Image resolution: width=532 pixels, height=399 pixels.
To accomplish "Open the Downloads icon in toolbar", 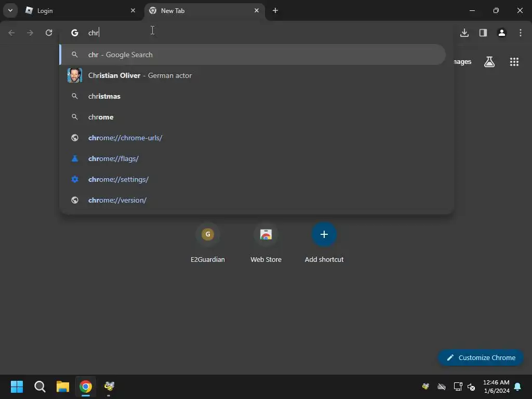I will [x=464, y=33].
